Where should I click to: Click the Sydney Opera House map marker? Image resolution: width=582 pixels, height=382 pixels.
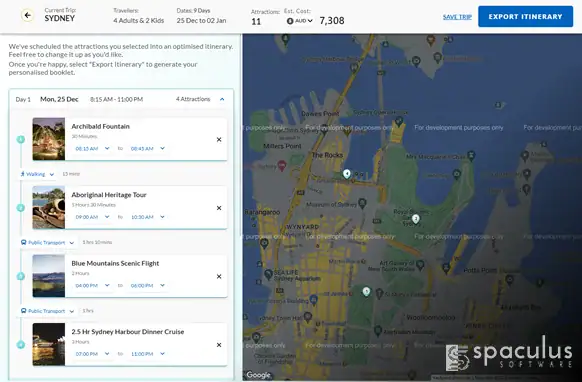pyautogui.click(x=399, y=121)
